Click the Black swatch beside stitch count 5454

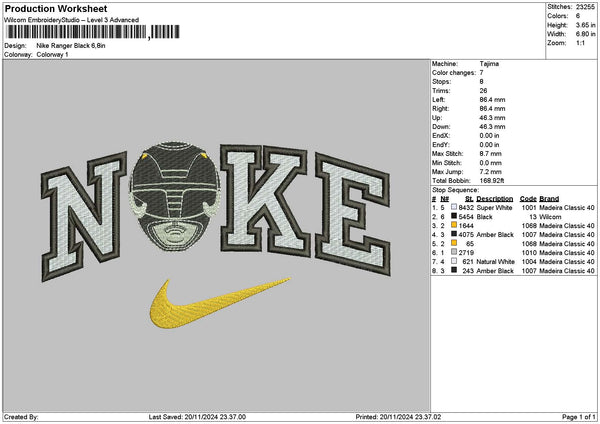click(454, 217)
